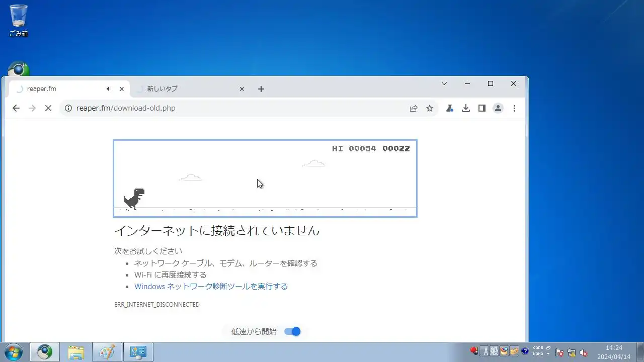Open the clock and date
Image resolution: width=644 pixels, height=362 pixels.
pyautogui.click(x=614, y=352)
